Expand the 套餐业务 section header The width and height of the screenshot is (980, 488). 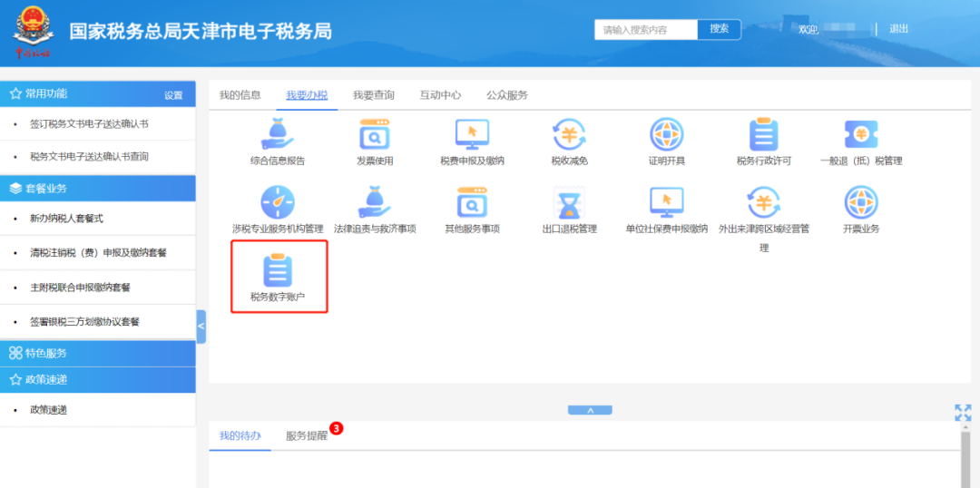pyautogui.click(x=97, y=188)
